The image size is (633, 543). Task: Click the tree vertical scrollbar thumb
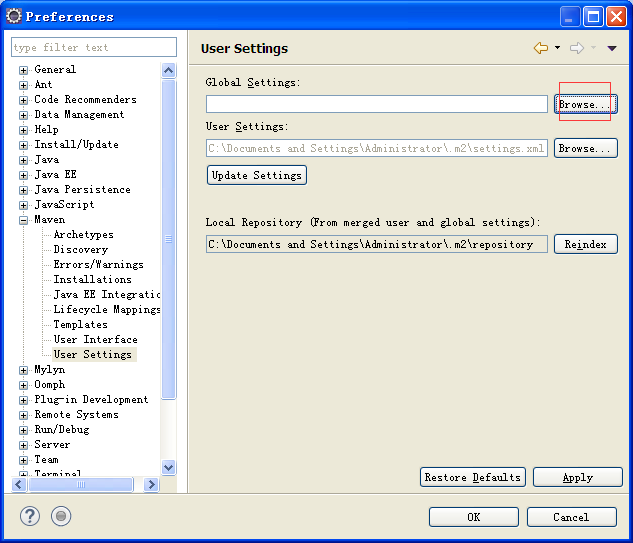(168, 239)
